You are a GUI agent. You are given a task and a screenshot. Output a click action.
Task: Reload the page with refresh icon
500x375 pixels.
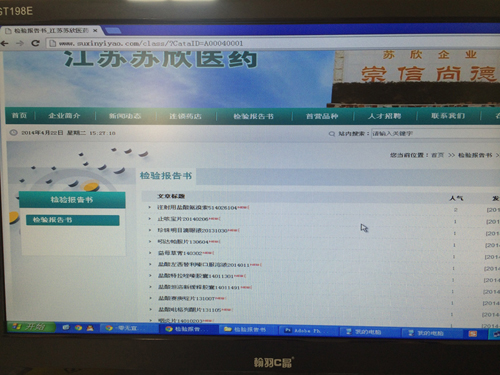click(35, 43)
